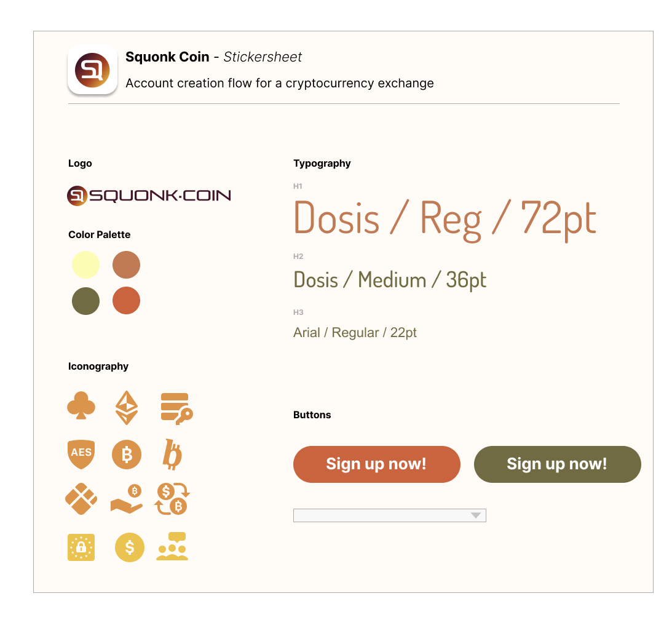Select the dollar to Bitcoin exchange icon
Screen dimensions: 672x628
pos(172,499)
